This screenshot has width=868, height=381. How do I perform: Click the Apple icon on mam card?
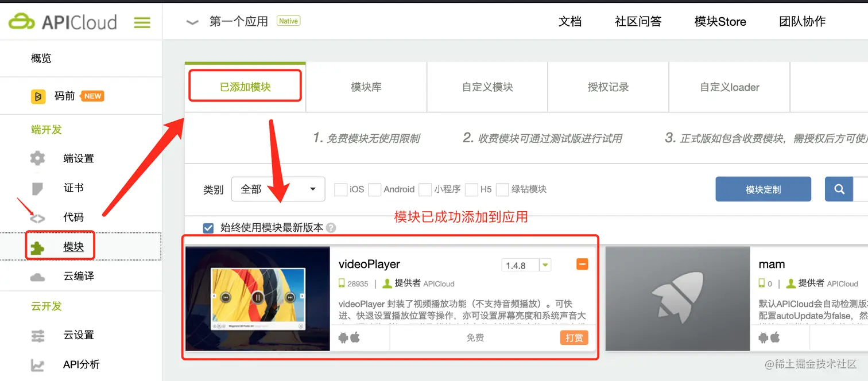[x=776, y=337]
